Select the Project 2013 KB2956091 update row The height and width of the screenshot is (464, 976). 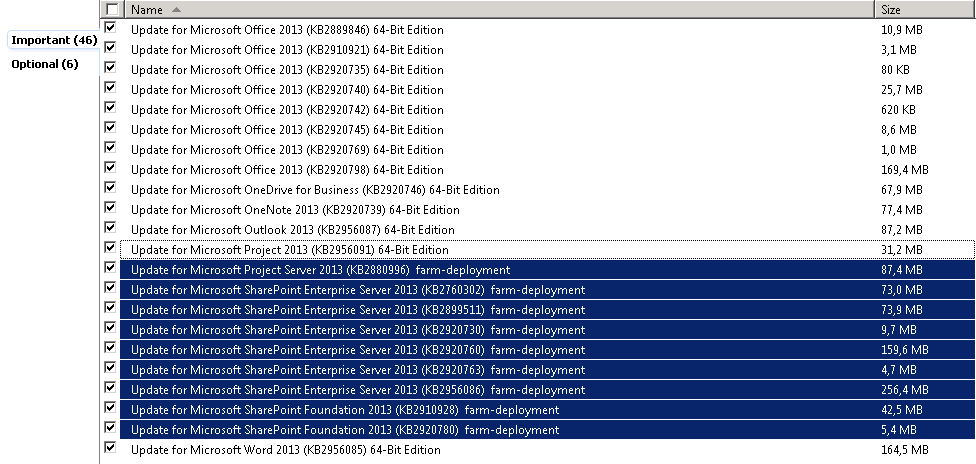pos(289,250)
